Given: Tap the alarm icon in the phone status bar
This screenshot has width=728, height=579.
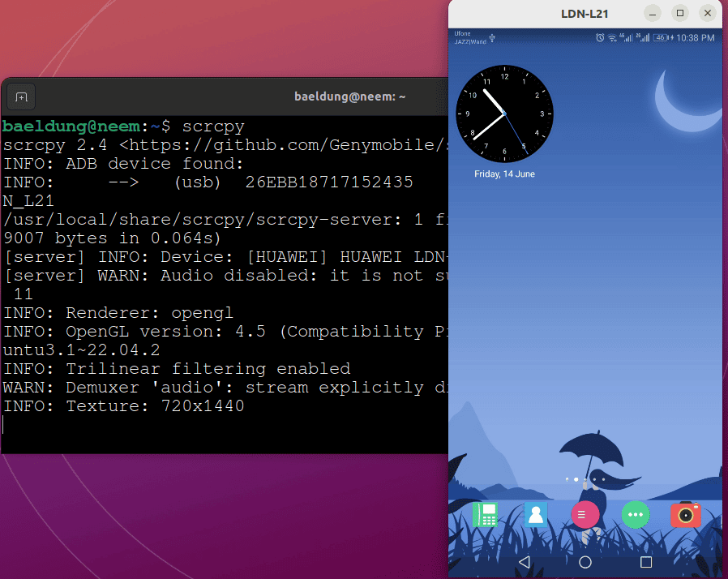Looking at the screenshot, I should pyautogui.click(x=600, y=37).
